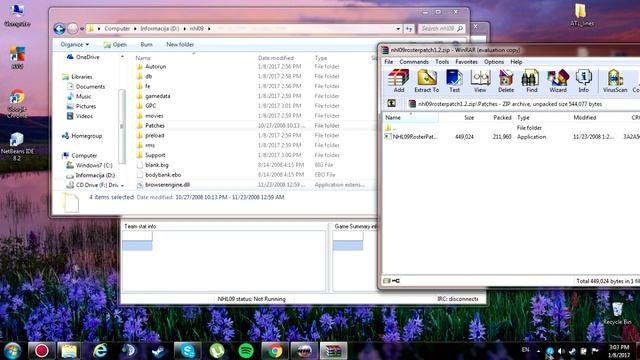Click the Add icon in WinRAR toolbar
The image size is (640, 360).
click(398, 81)
